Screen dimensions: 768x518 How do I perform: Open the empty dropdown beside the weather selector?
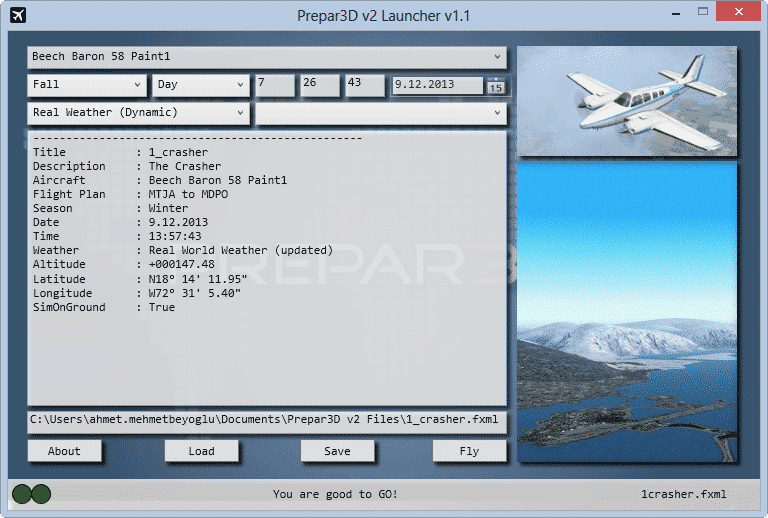pos(381,114)
